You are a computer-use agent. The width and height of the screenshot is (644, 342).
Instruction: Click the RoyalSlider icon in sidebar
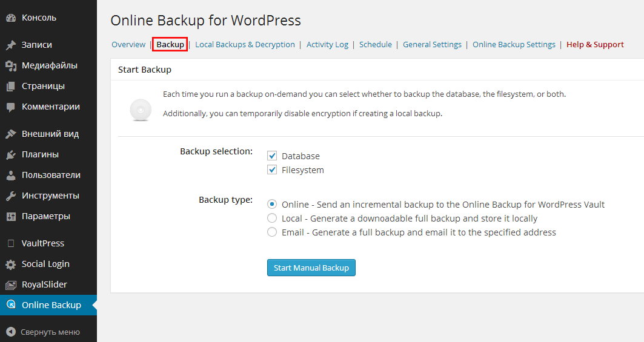pos(10,284)
